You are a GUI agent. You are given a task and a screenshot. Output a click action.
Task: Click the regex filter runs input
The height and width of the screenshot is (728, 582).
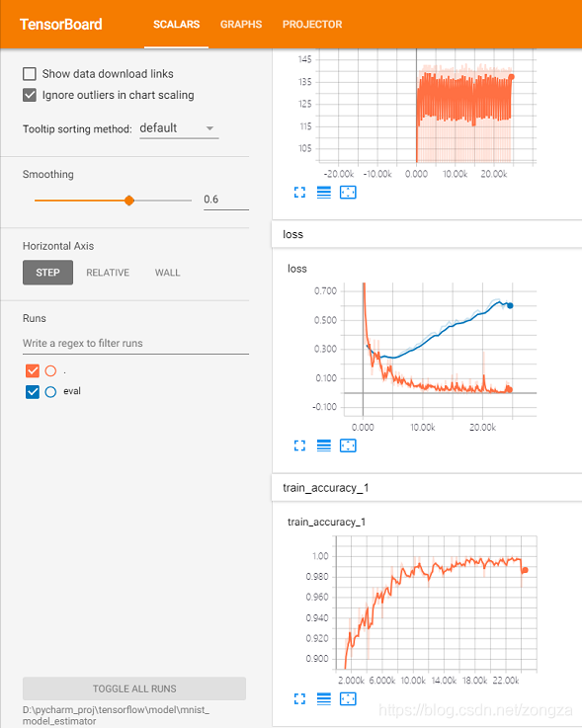point(135,344)
